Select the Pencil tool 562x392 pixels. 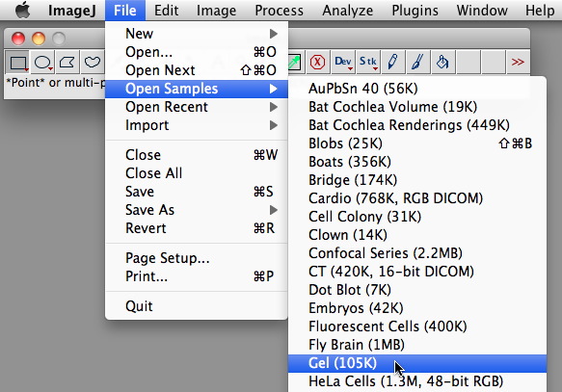tap(392, 63)
